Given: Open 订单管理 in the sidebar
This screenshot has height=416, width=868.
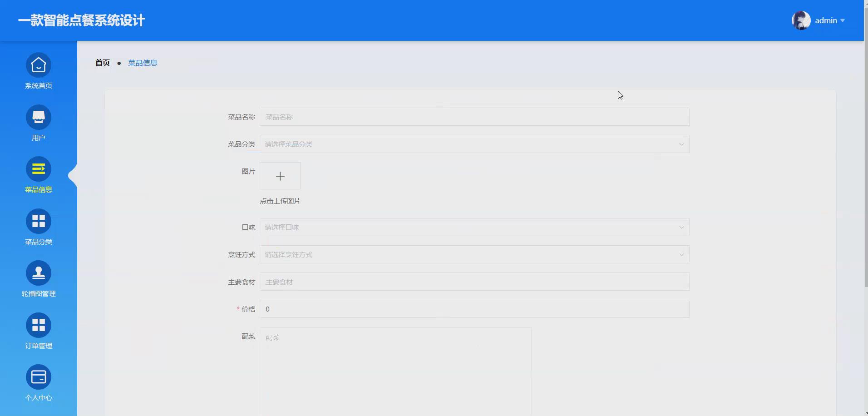Looking at the screenshot, I should [39, 331].
